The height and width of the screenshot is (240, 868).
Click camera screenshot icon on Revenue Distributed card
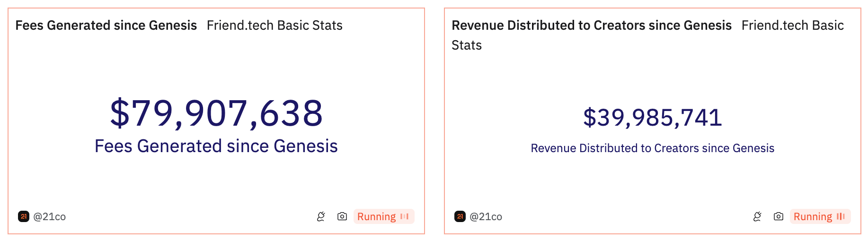[x=779, y=216]
